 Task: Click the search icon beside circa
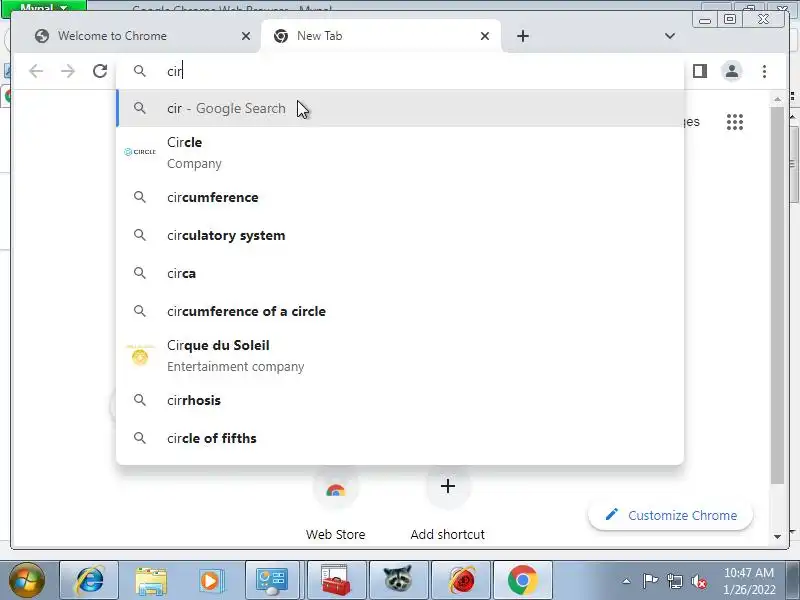140,273
